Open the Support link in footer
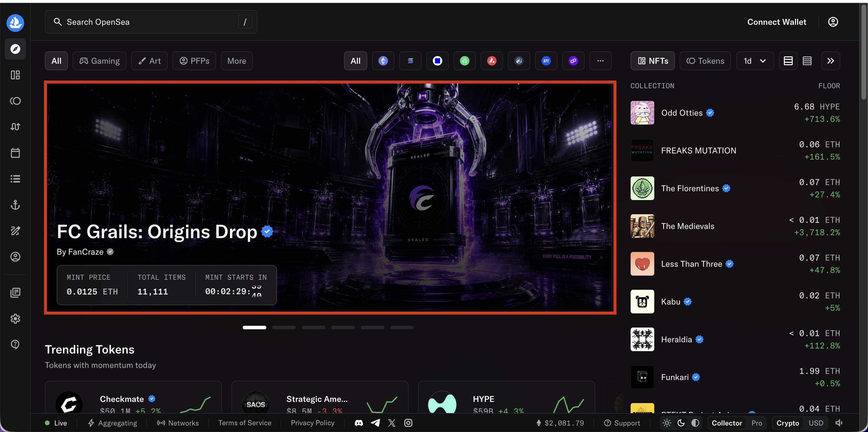Viewport: 868px width, 432px height. pyautogui.click(x=622, y=423)
